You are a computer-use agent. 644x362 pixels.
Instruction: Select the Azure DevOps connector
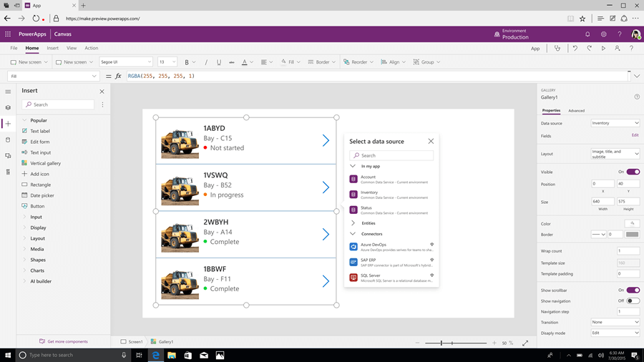point(391,247)
